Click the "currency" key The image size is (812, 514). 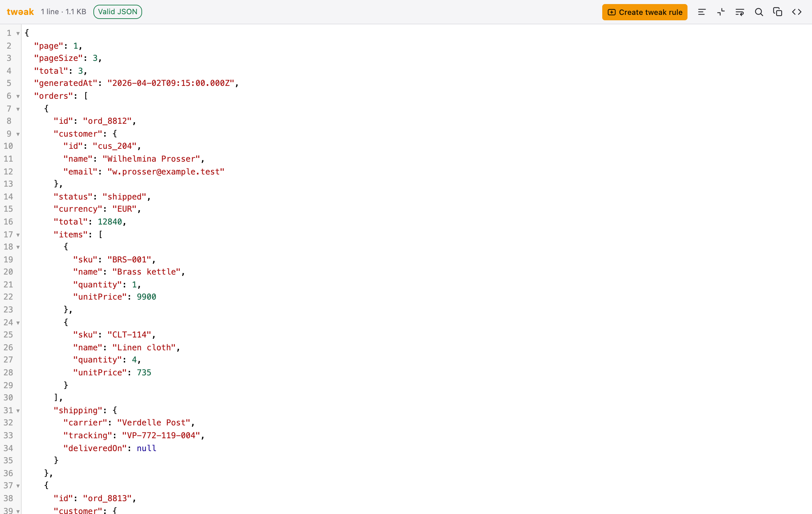78,209
